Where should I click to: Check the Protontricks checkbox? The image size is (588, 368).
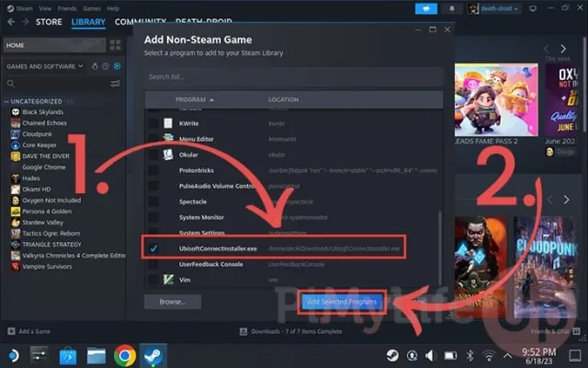tap(153, 170)
